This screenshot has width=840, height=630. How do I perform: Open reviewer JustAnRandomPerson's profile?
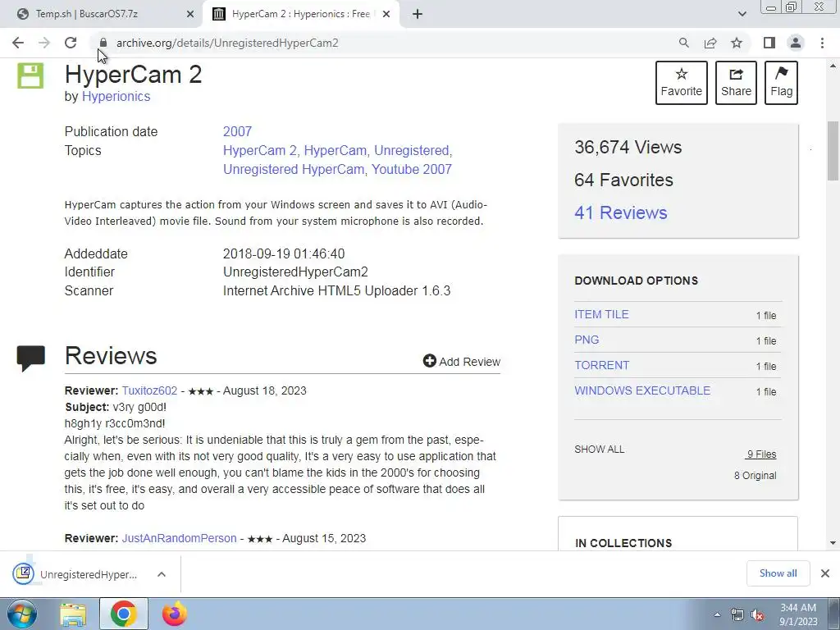pyautogui.click(x=179, y=538)
